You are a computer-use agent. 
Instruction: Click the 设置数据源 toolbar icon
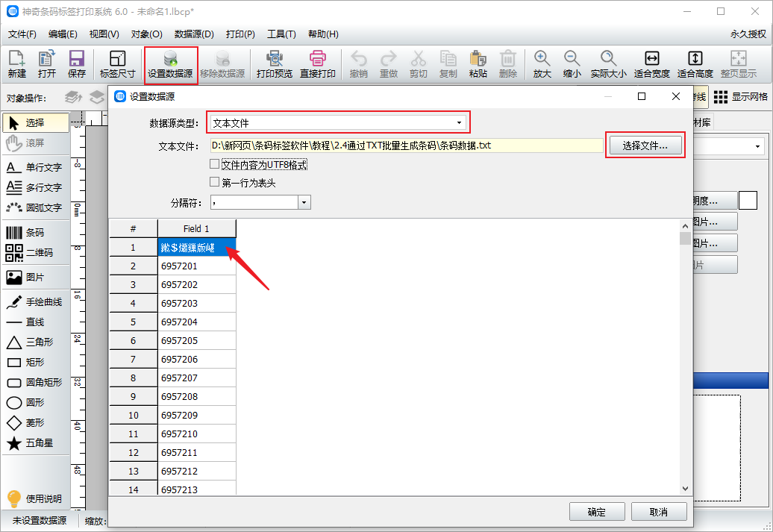[x=170, y=64]
